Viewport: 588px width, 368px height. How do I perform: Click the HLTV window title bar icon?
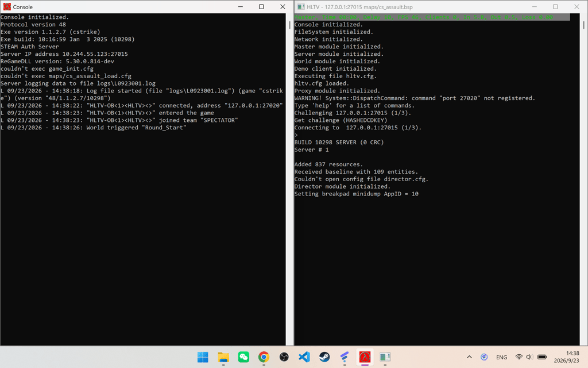pos(301,7)
